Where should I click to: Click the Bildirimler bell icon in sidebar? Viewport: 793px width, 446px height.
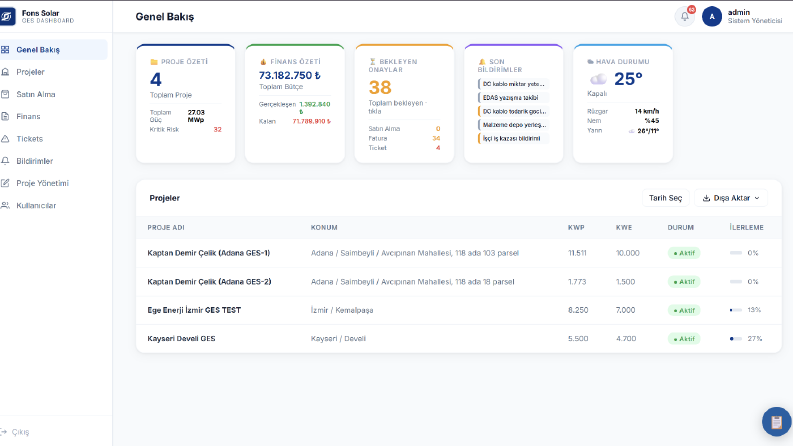[x=5, y=161]
